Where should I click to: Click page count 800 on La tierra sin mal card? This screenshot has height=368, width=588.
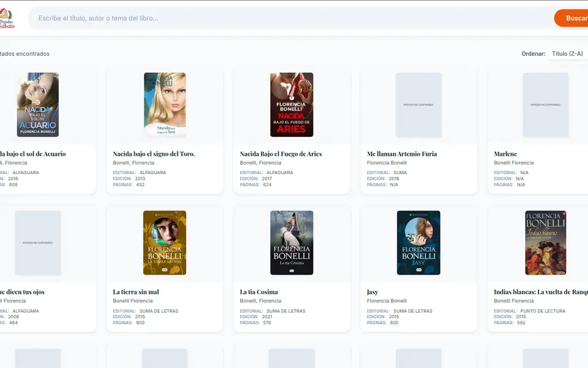(140, 323)
